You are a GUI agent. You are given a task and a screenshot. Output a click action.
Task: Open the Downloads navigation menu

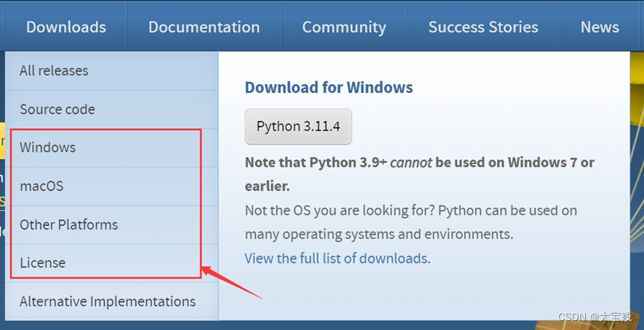[x=66, y=27]
